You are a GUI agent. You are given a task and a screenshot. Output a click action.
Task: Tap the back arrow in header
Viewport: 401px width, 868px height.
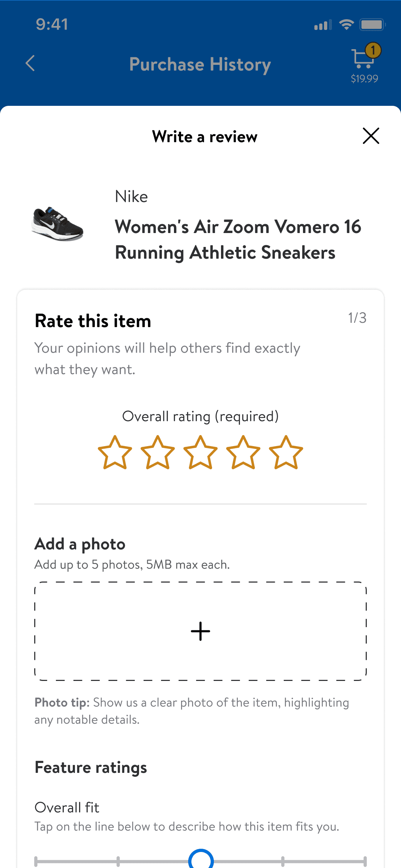click(x=31, y=63)
